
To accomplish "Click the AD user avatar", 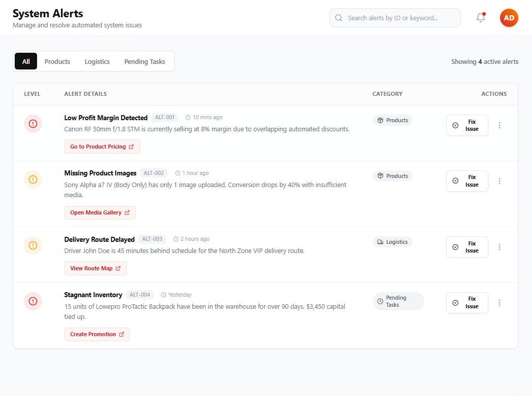I will [x=509, y=18].
